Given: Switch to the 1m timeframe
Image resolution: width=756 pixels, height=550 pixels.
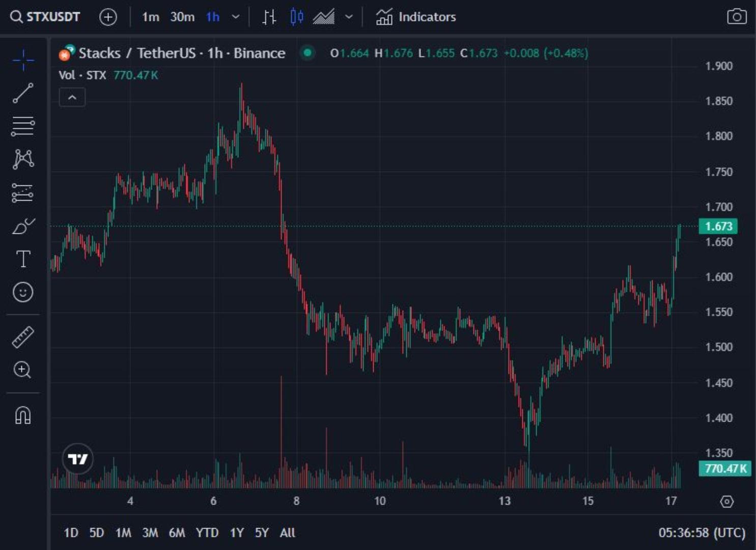Looking at the screenshot, I should (x=150, y=17).
